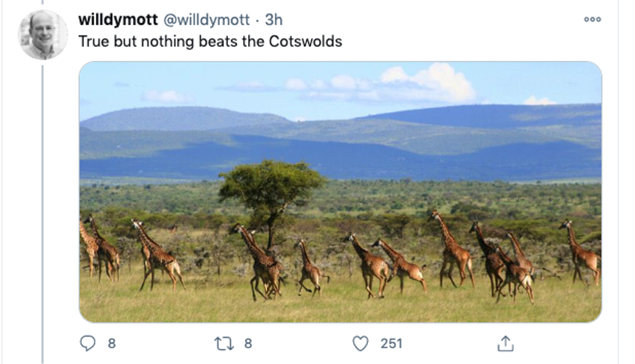
Task: Click the white clouds in the picture
Action: point(428,82)
